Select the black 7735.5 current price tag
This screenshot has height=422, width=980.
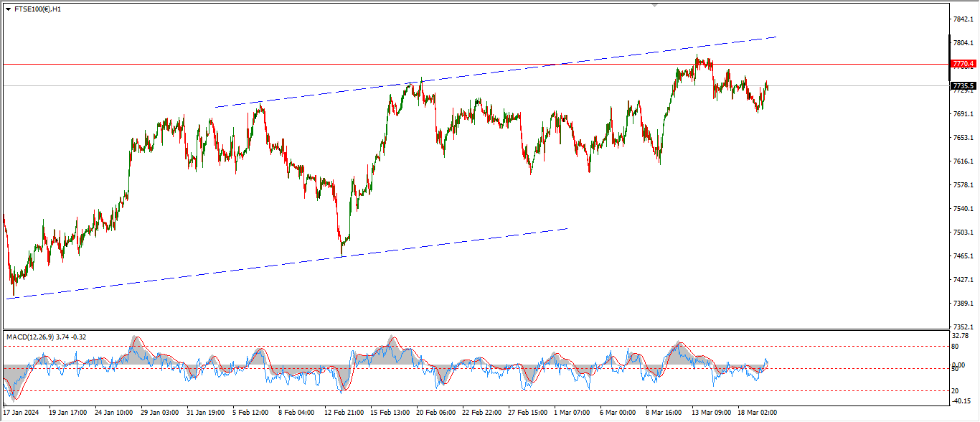pyautogui.click(x=963, y=86)
